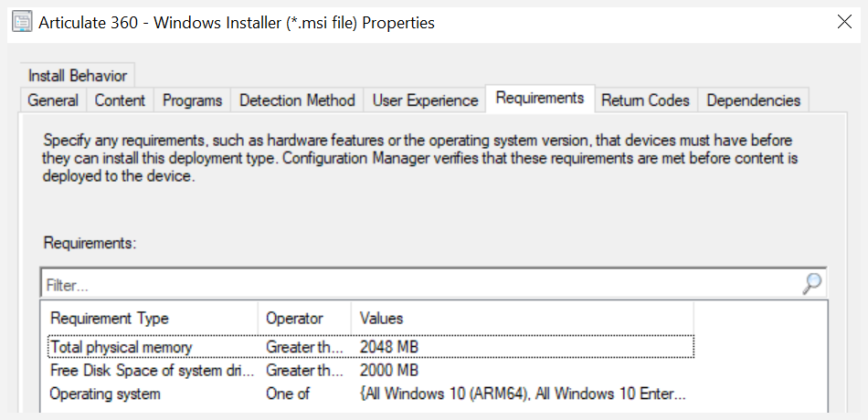
Task: Sort by the Operator column header
Action: point(304,318)
